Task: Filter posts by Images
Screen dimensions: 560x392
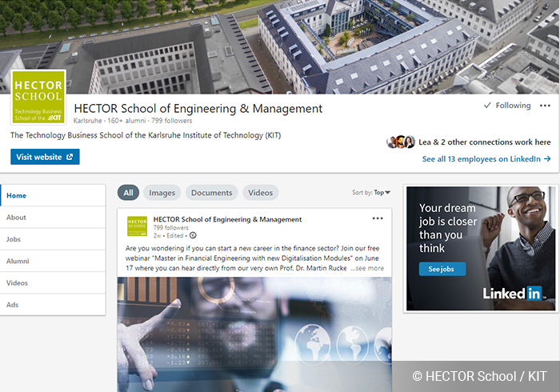Action: pos(162,193)
